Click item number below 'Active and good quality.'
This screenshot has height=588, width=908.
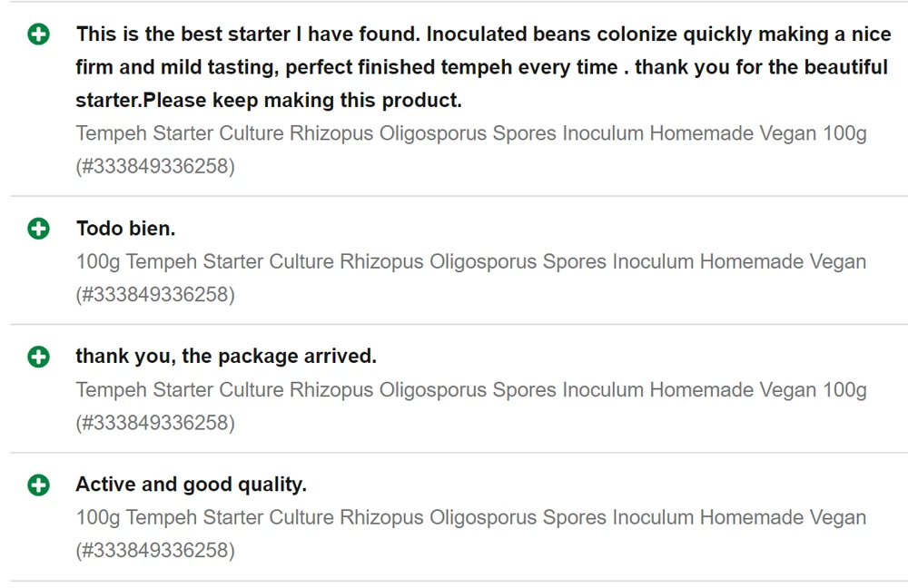click(x=155, y=551)
